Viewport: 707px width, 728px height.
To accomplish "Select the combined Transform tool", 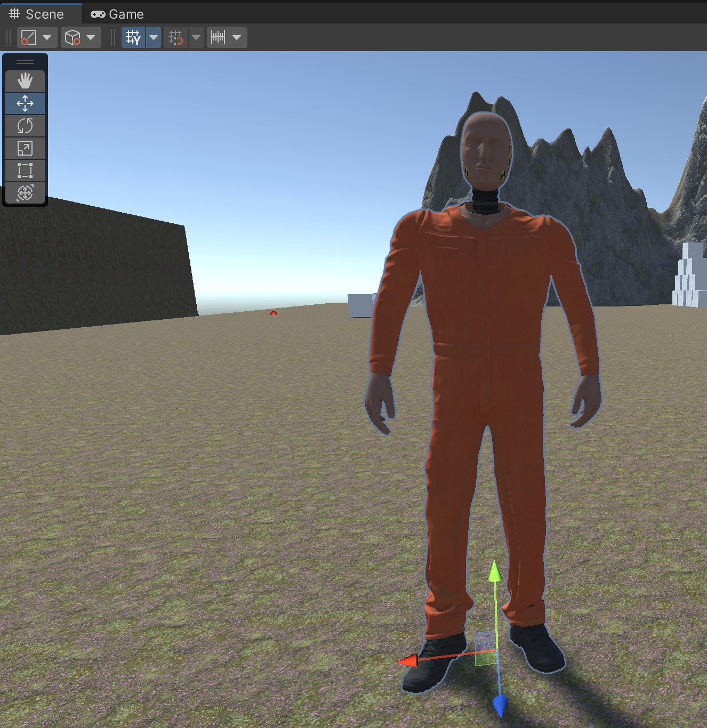I will (x=25, y=193).
